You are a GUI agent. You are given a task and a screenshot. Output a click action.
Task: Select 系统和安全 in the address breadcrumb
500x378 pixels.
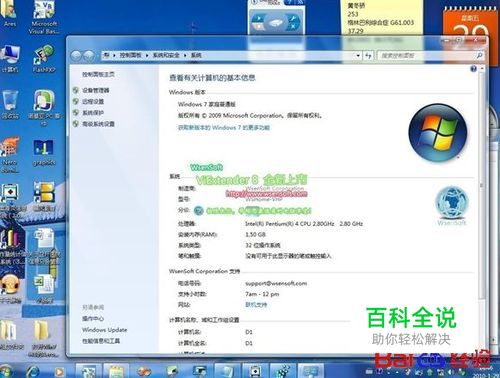pyautogui.click(x=166, y=55)
